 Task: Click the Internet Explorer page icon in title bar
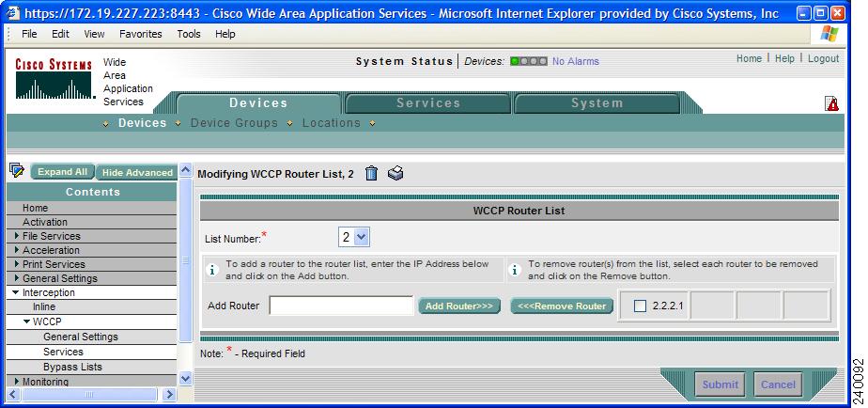pyautogui.click(x=12, y=13)
